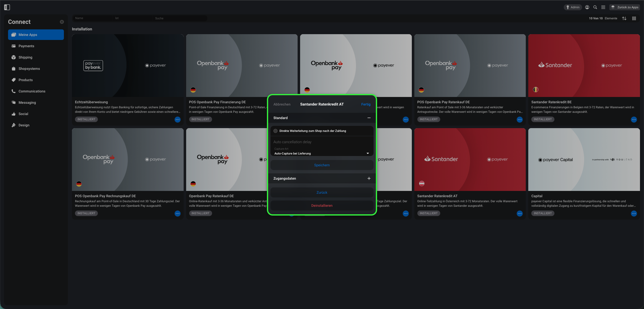Click Fertig in the dialog
Screen dimensions: 644x309
click(366, 104)
